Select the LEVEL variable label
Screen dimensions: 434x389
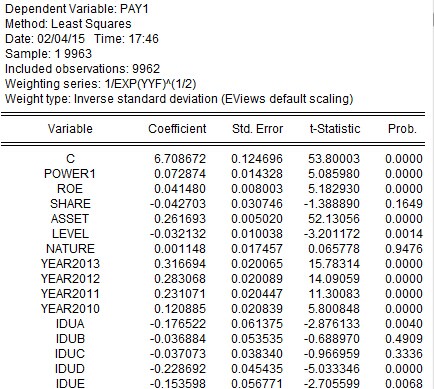70,234
